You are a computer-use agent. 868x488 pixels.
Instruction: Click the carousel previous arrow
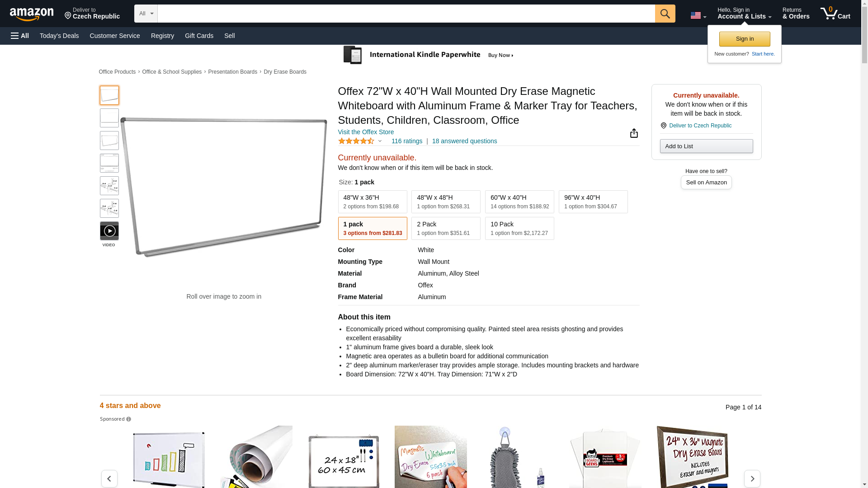(109, 479)
